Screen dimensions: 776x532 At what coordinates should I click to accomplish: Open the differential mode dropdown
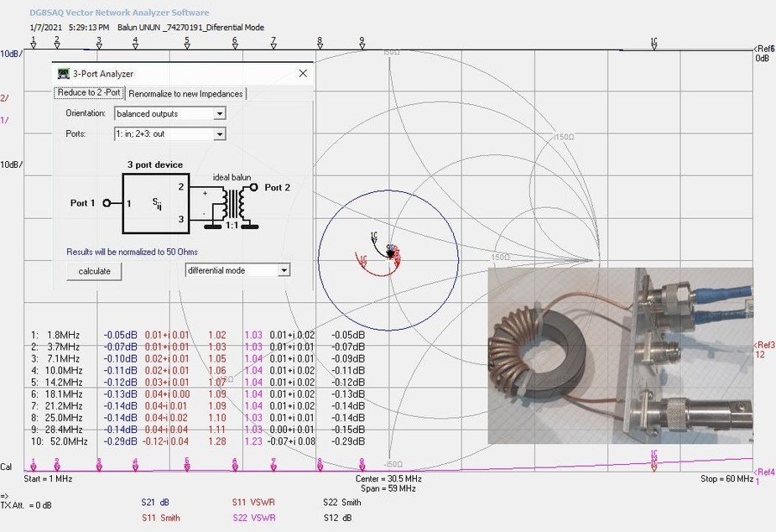pyautogui.click(x=284, y=270)
